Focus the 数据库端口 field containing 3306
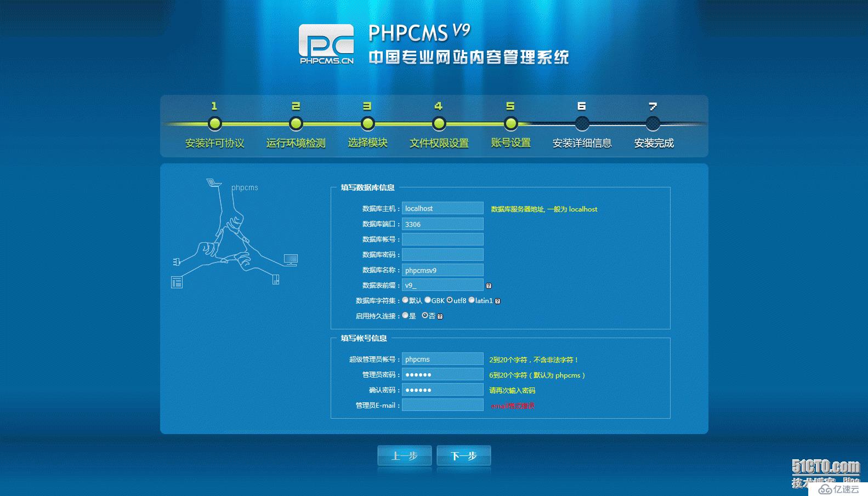This screenshot has width=868, height=496. click(x=442, y=224)
